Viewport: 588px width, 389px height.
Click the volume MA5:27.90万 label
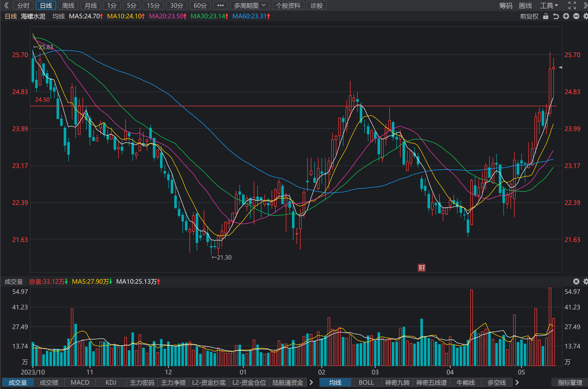tap(92, 281)
